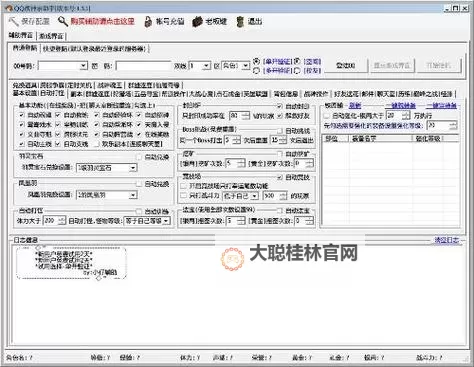Open the 聊天室 tab
This screenshot has width=474, height=367.
[x=386, y=94]
